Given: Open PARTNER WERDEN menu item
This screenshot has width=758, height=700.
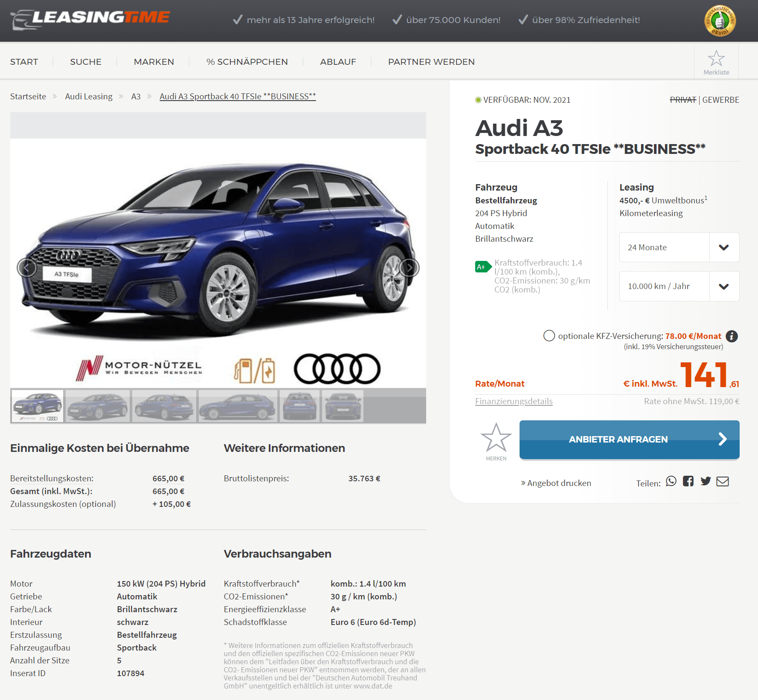Looking at the screenshot, I should 431,62.
